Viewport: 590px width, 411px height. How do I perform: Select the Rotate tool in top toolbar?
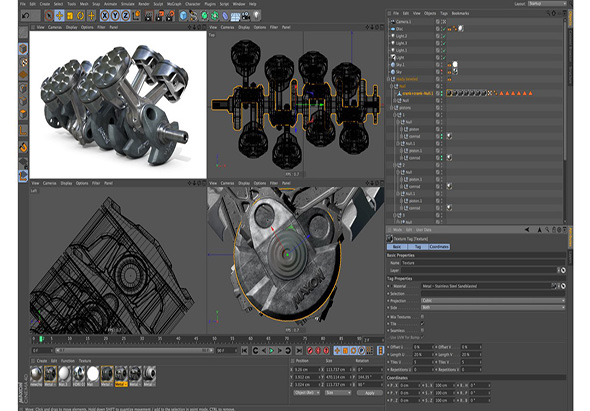tap(81, 15)
